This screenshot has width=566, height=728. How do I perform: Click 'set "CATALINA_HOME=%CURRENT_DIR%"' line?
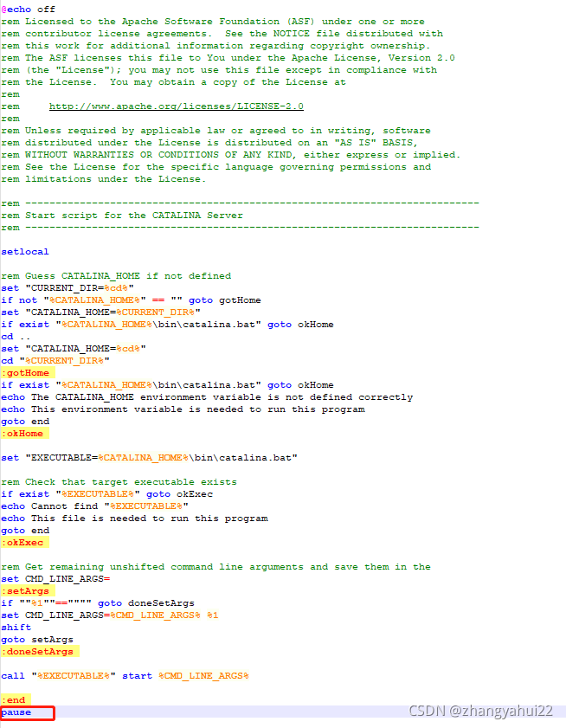click(x=100, y=312)
